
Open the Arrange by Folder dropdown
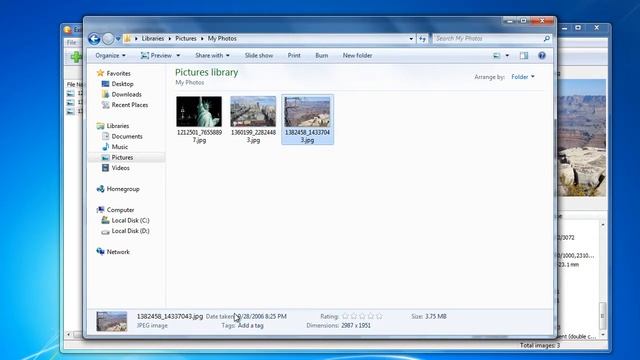[523, 77]
